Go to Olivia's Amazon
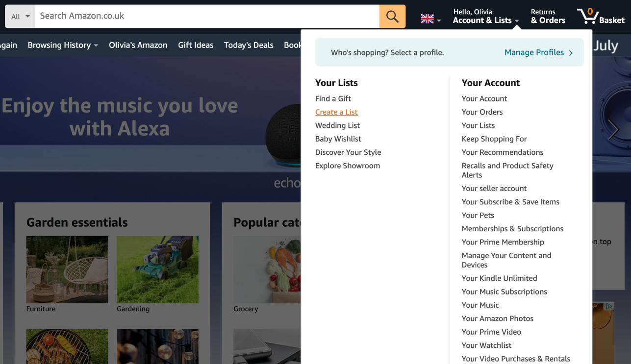The width and height of the screenshot is (631, 364). point(138,45)
